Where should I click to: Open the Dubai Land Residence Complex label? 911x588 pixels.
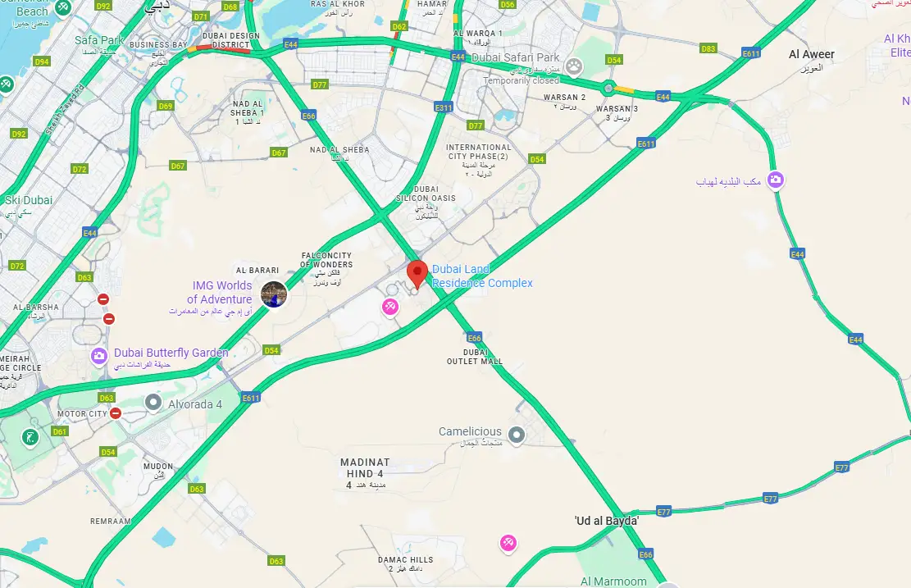point(482,276)
